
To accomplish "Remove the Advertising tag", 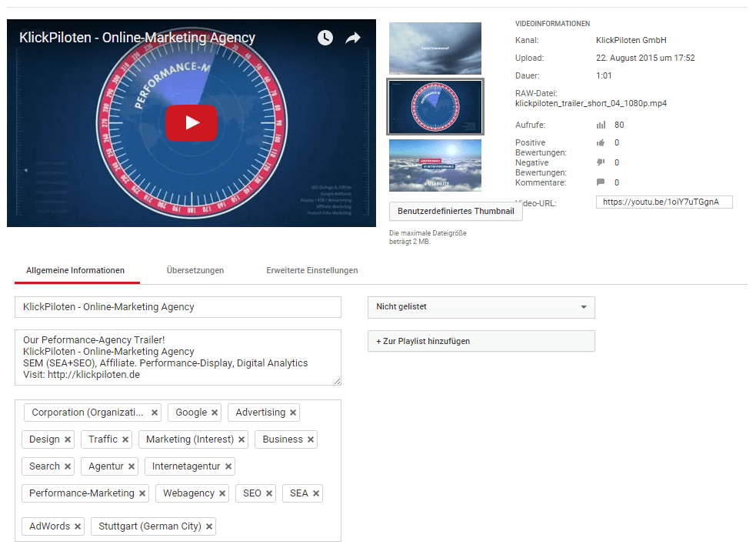I will pyautogui.click(x=293, y=413).
